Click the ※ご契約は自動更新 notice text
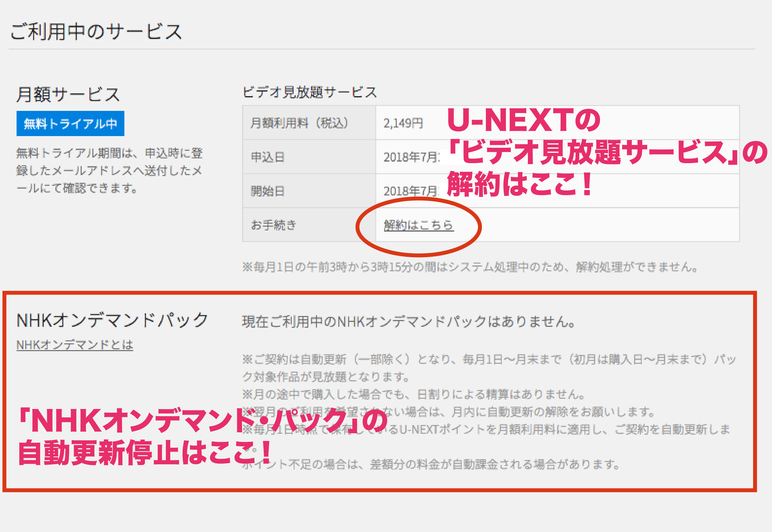The height and width of the screenshot is (532, 772). point(489,368)
